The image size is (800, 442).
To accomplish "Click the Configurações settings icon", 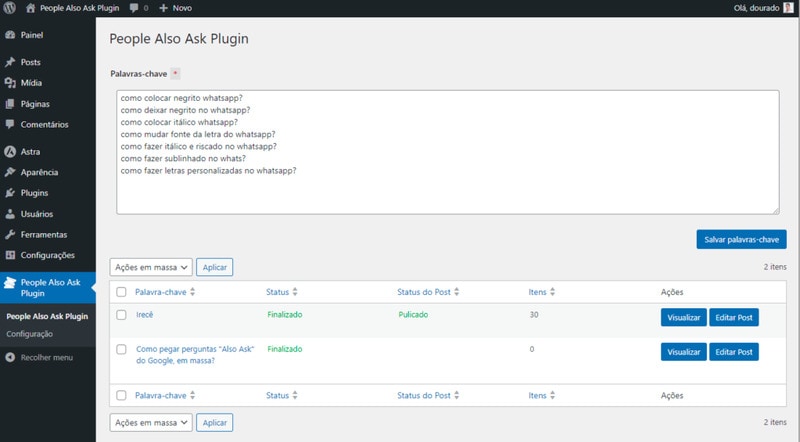I will (x=10, y=255).
